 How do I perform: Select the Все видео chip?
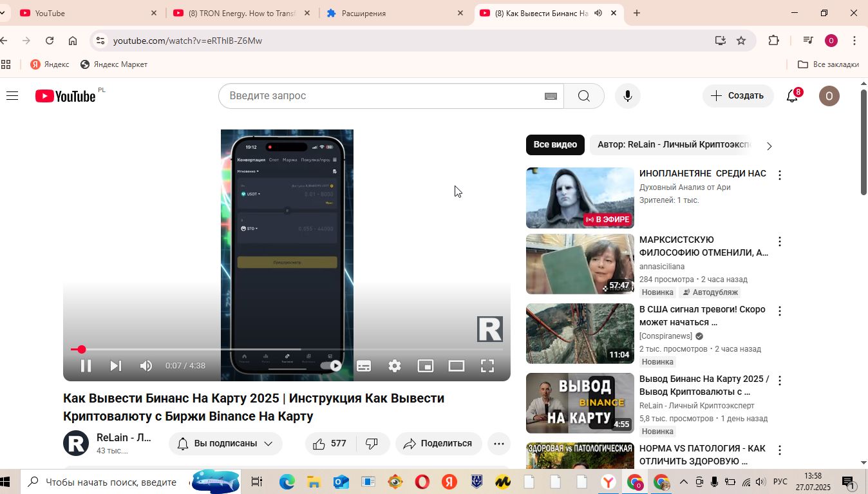(x=555, y=144)
